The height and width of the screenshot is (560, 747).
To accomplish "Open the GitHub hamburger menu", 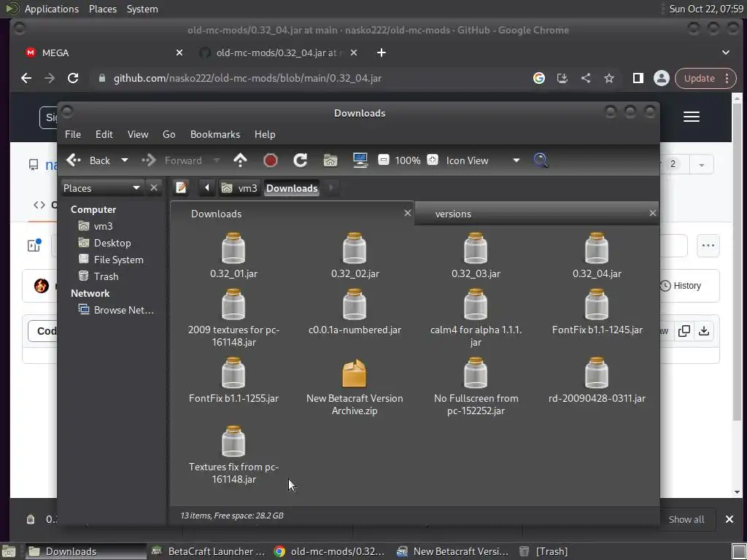I will point(692,117).
